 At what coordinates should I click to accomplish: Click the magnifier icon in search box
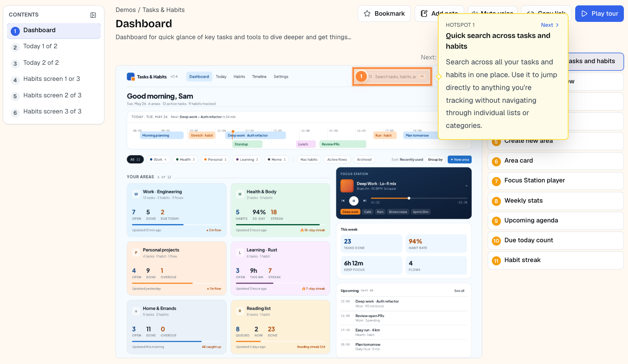(x=371, y=77)
